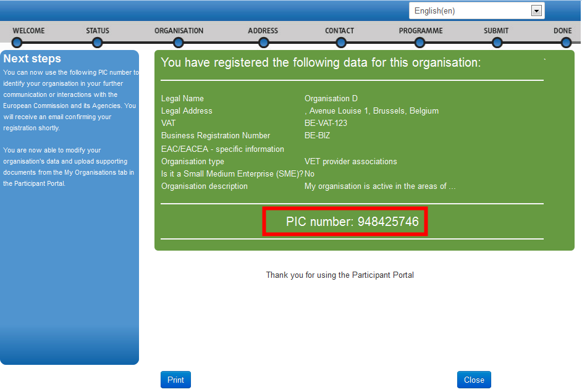Click the EAC/EACEA - specific information label

pos(222,149)
